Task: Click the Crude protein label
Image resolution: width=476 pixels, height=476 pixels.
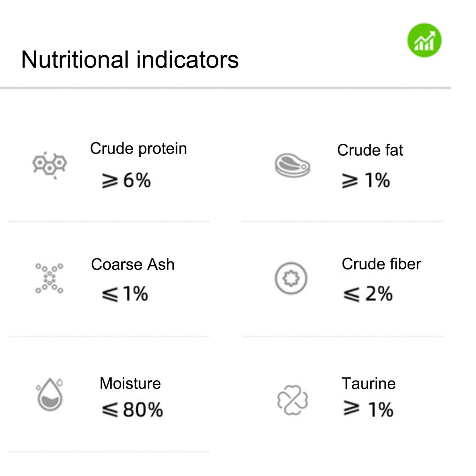Action: coord(138,148)
